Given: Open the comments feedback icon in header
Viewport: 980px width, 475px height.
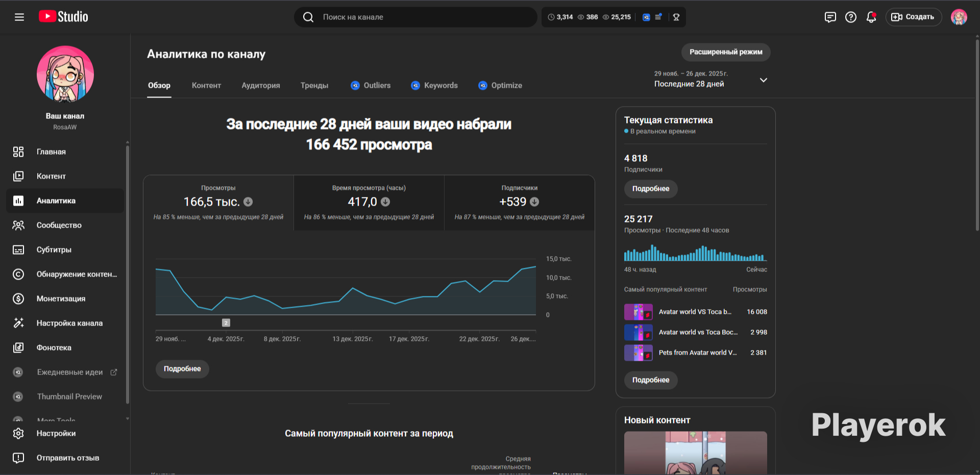Looking at the screenshot, I should tap(830, 17).
